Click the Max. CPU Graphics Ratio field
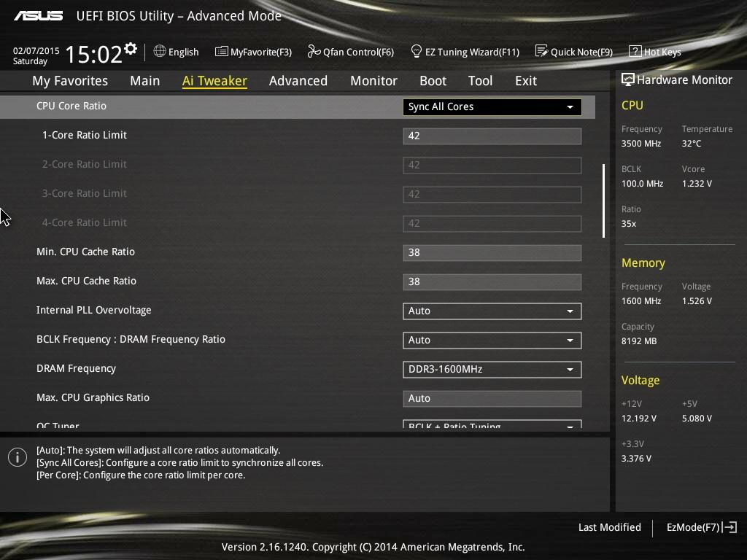 coord(492,399)
